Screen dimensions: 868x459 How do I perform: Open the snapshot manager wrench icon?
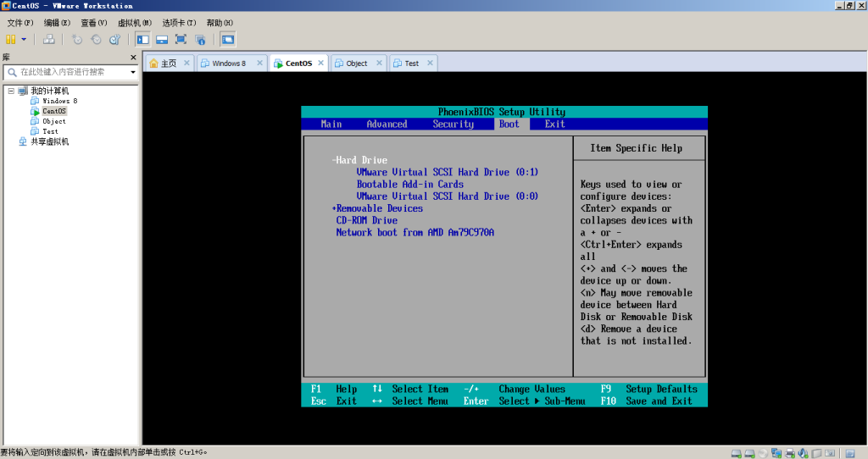(x=114, y=39)
